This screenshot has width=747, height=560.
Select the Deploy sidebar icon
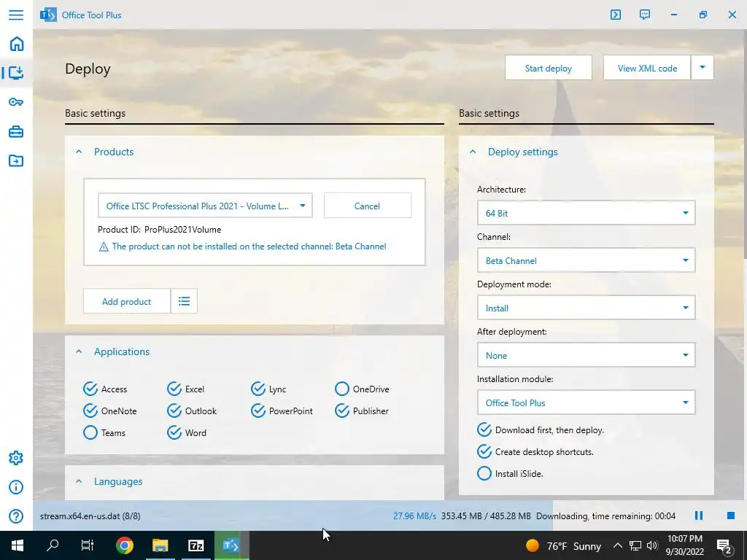[x=16, y=73]
